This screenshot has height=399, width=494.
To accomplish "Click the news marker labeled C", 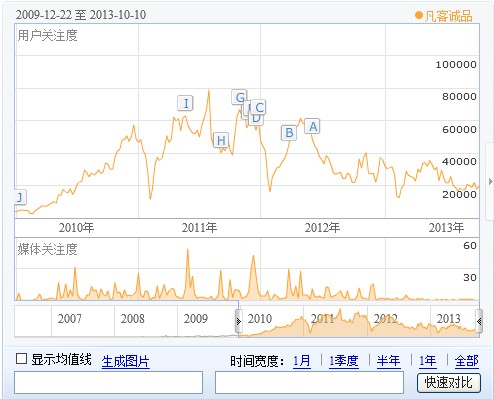I will click(x=259, y=107).
